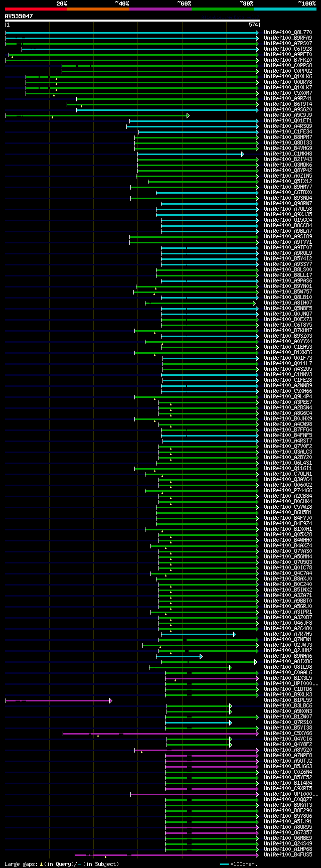The image size is (321, 868).
Task: Select the UniRef100_Q8IL98 label
Action: point(288,667)
